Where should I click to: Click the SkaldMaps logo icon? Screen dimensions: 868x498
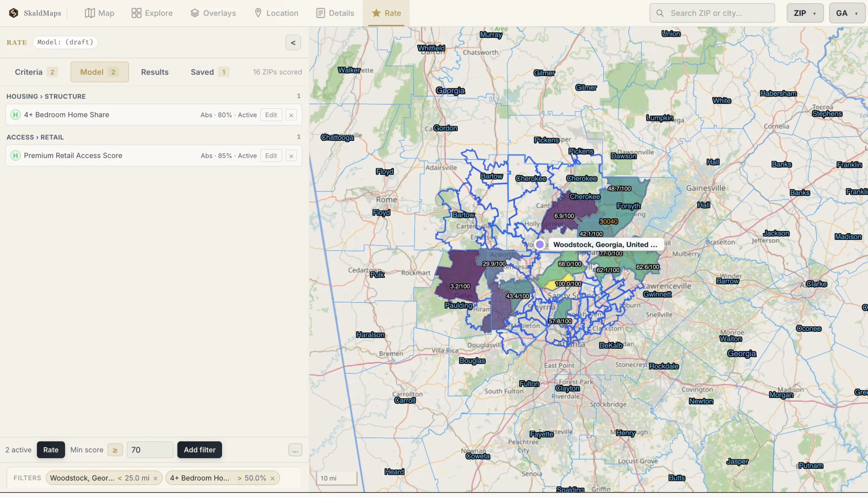pyautogui.click(x=13, y=13)
